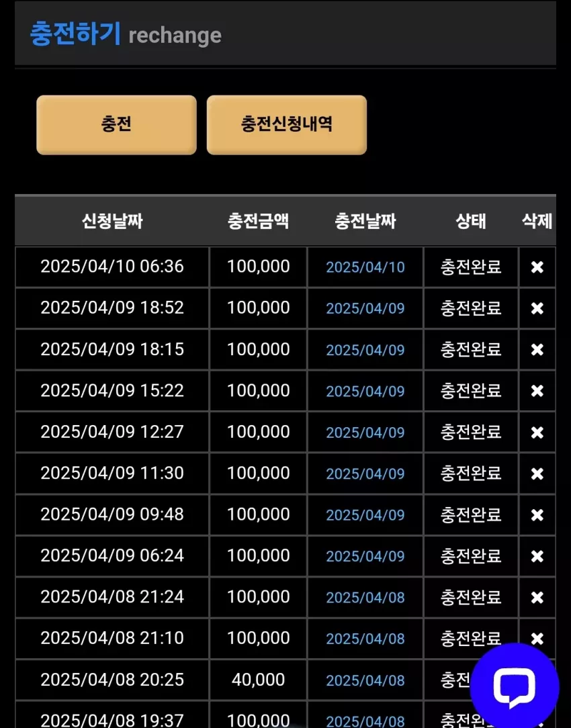Viewport: 571px width, 728px height.
Task: Open the 충전 tab button
Action: pos(116,124)
